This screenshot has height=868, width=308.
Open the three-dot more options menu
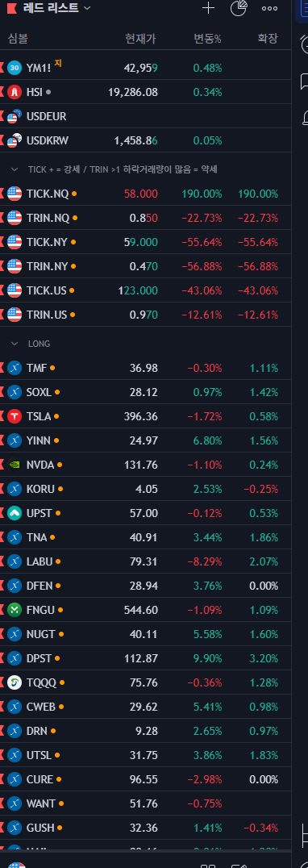[269, 8]
